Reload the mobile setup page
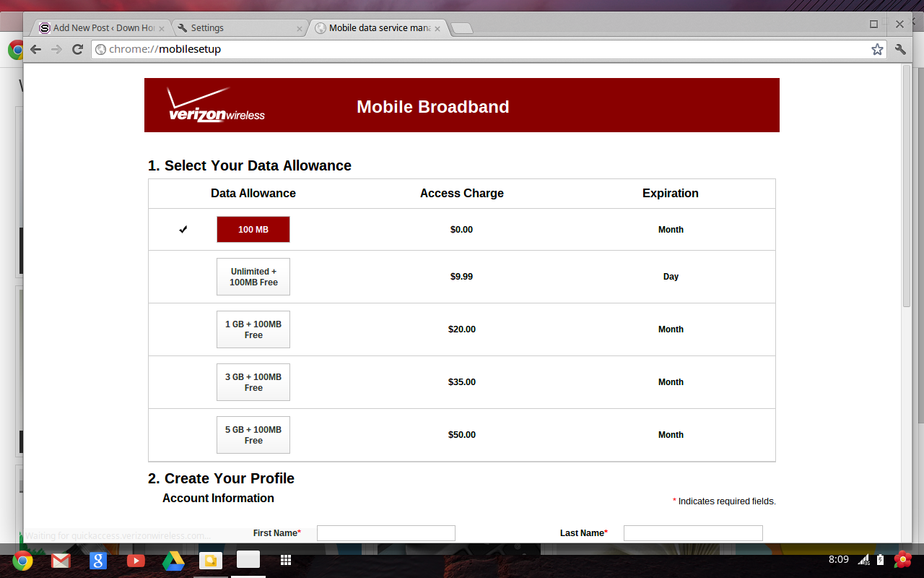The width and height of the screenshot is (924, 578). 77,49
